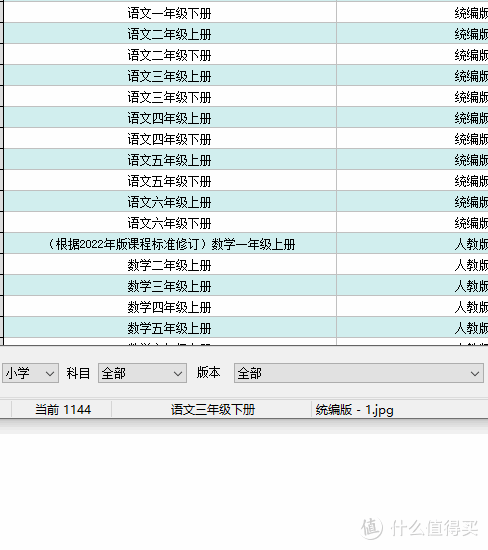Click 统编版 cell in 语文一年级下册 row
Screen dimensions: 488x550
coord(413,13)
